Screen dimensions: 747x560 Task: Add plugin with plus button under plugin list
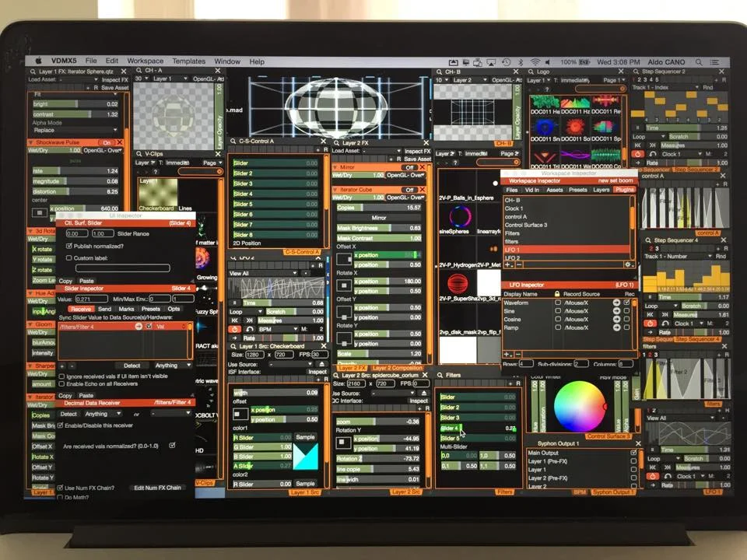click(508, 264)
